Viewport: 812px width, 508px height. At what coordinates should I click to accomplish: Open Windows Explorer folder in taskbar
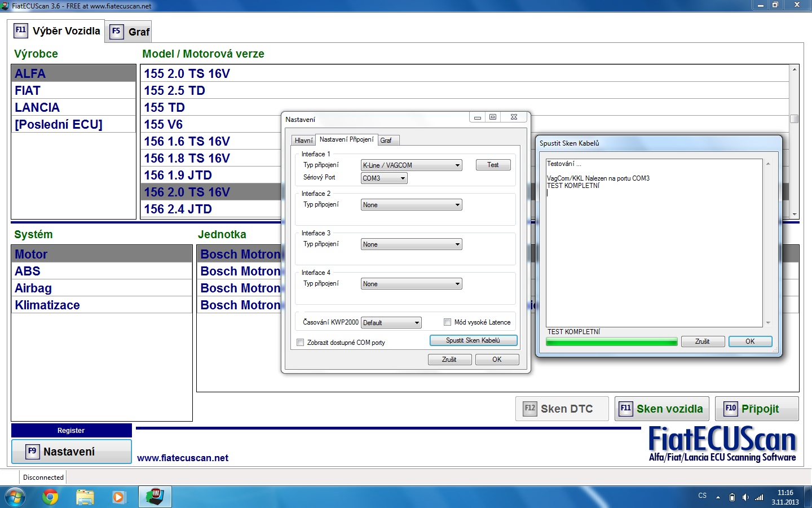click(85, 497)
